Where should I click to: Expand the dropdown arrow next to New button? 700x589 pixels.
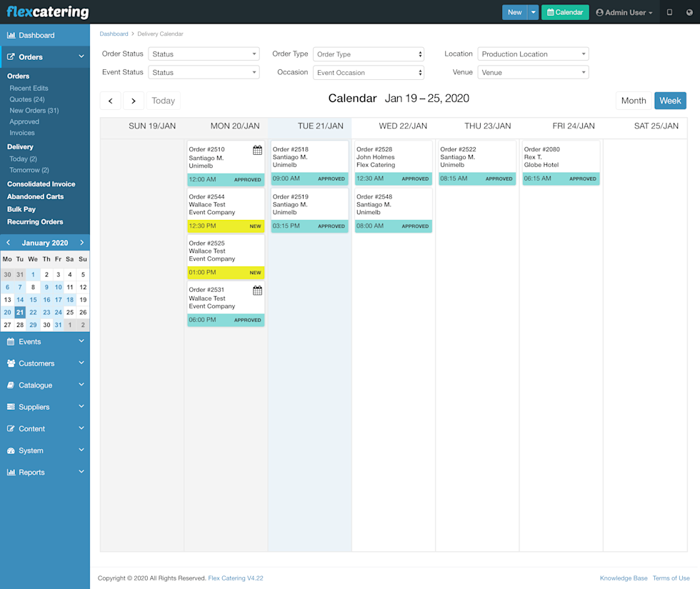point(532,12)
